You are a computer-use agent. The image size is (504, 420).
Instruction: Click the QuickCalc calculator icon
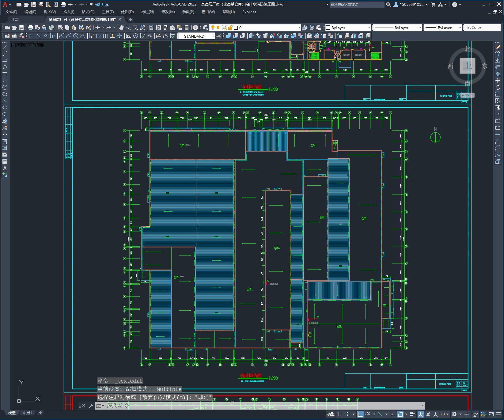[186, 28]
